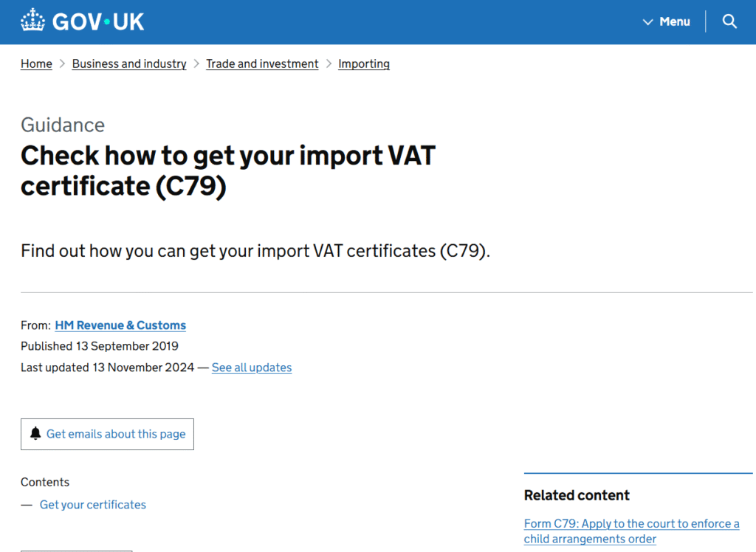The width and height of the screenshot is (756, 552).
Task: Show all updates via See all updates
Action: [x=252, y=368]
